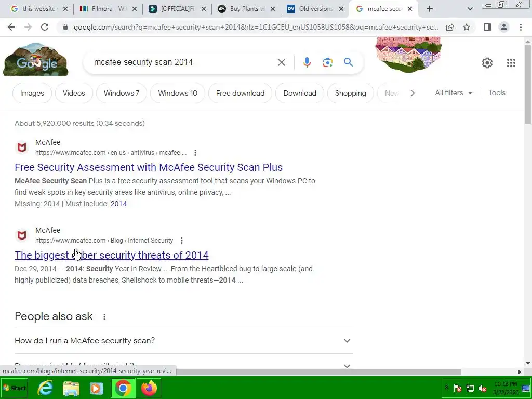Filter results by Images
The height and width of the screenshot is (399, 532).
point(32,93)
